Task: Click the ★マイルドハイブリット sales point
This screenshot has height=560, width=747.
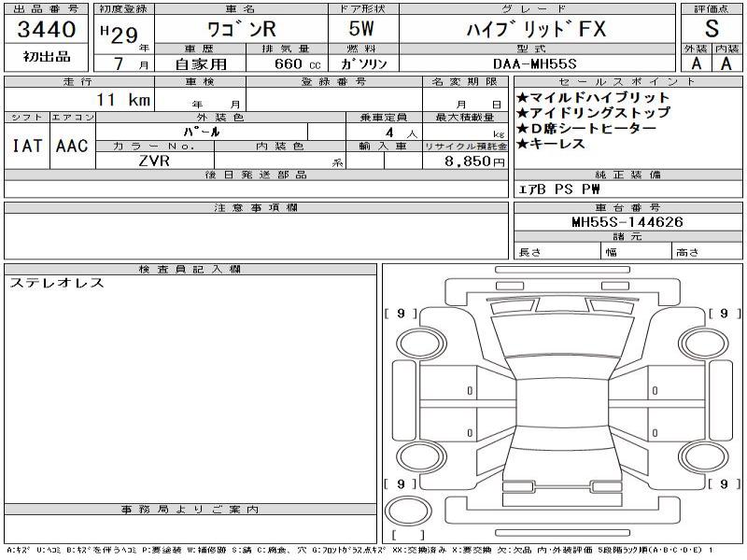Action: tap(593, 97)
